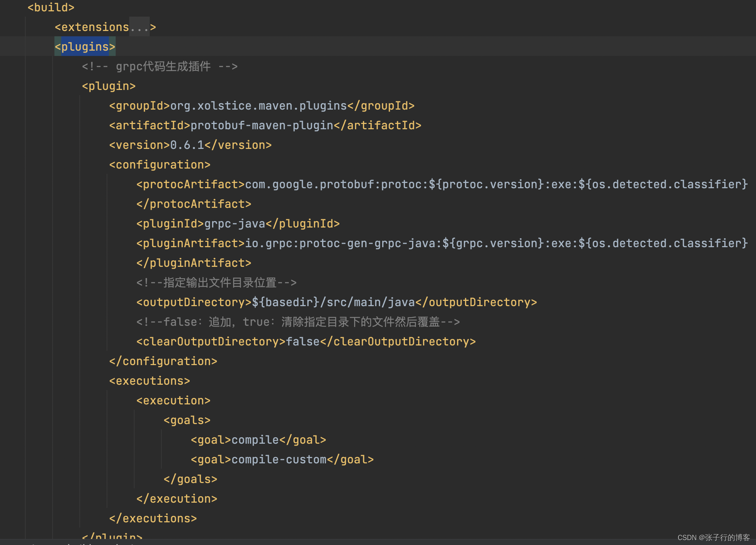Click artifactId protobuf-maven-plugin line

coord(265,125)
